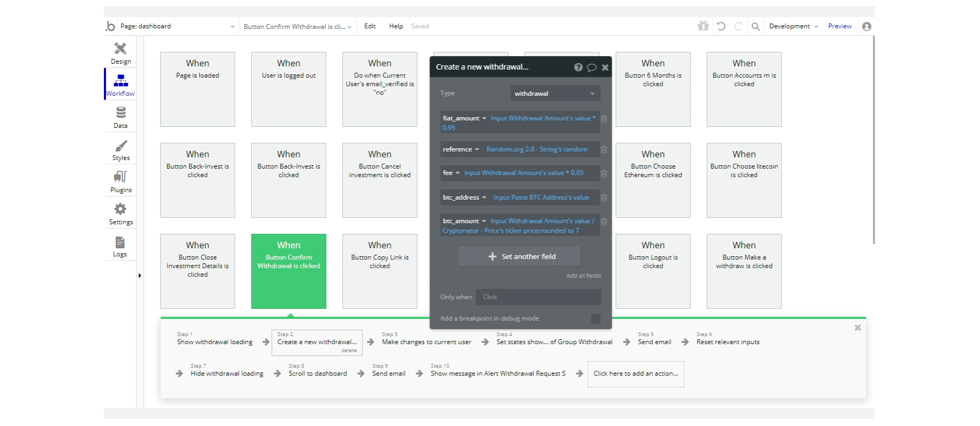
Task: Open the Help menu
Action: pyautogui.click(x=396, y=26)
